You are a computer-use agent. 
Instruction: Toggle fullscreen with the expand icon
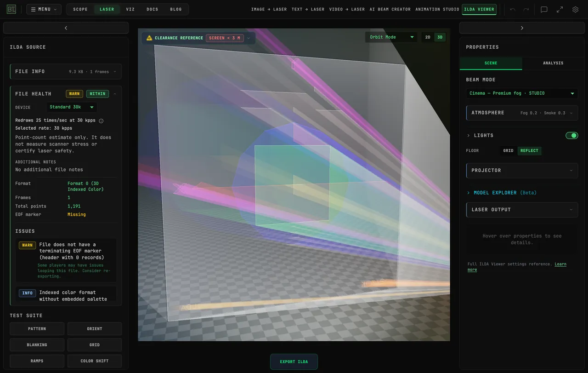[x=560, y=9]
